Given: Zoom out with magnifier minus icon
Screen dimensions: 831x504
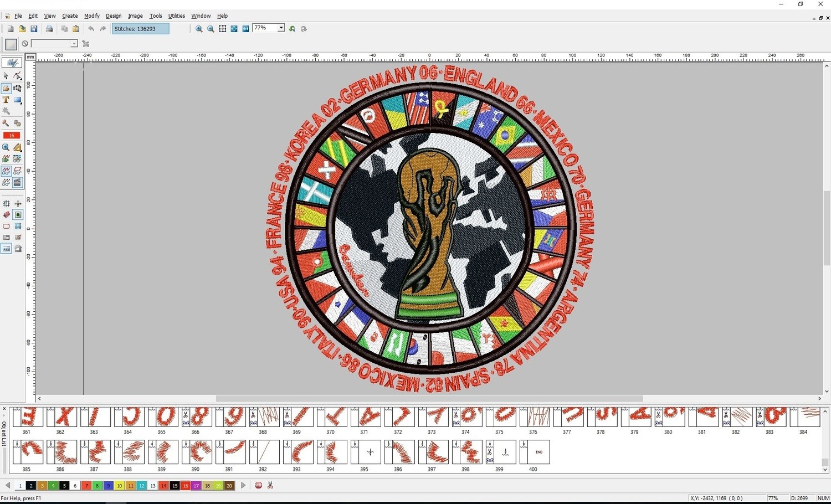Looking at the screenshot, I should (211, 29).
